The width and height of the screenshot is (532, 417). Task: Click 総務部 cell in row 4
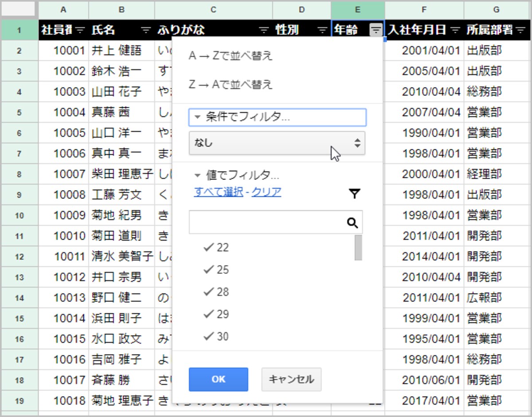(x=496, y=92)
